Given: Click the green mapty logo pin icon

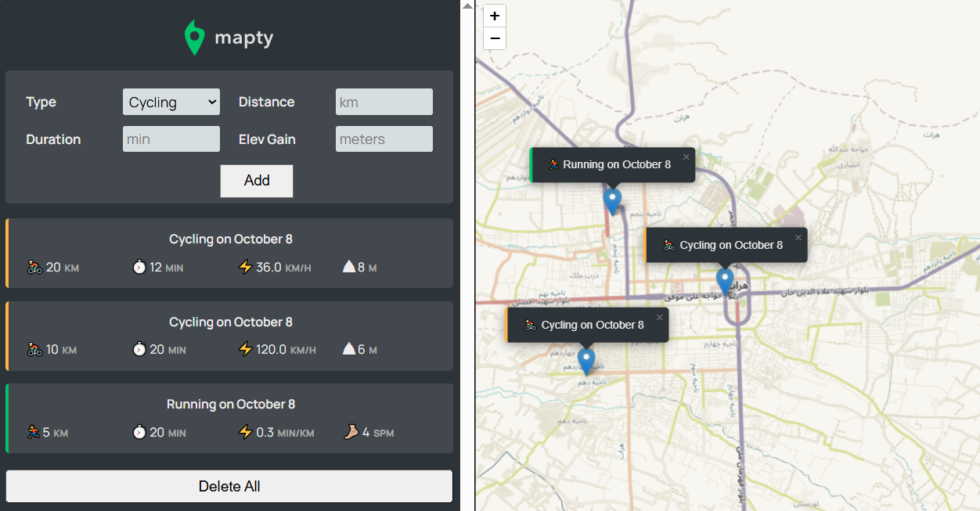Looking at the screenshot, I should pos(194,38).
